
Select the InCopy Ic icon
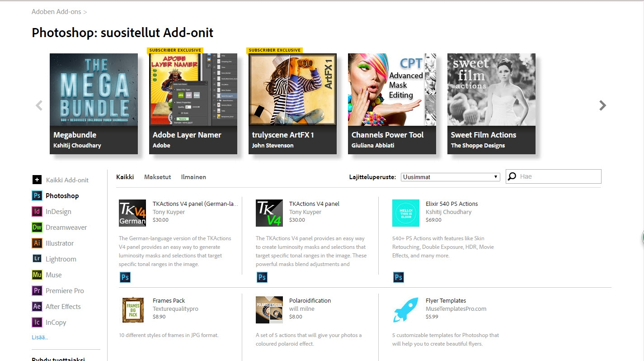pos(37,323)
